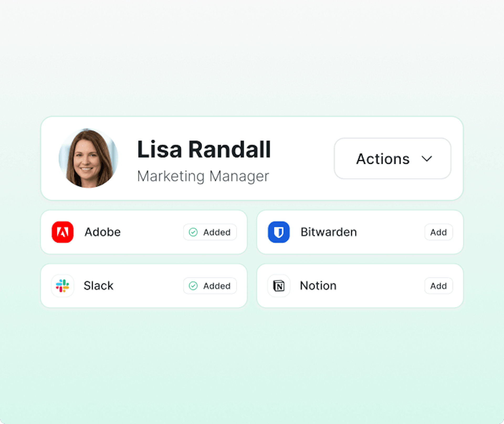504x424 pixels.
Task: Click the Notion logo icon
Action: tap(279, 286)
